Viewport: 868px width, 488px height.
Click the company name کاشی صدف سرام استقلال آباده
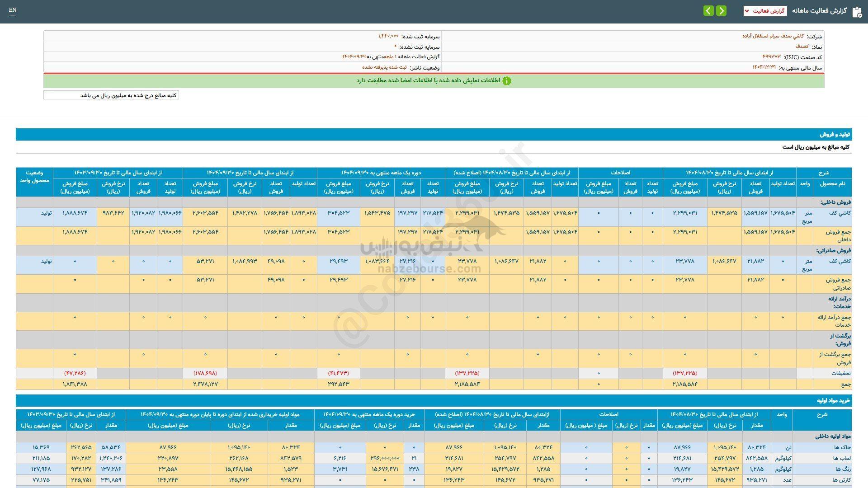[773, 36]
